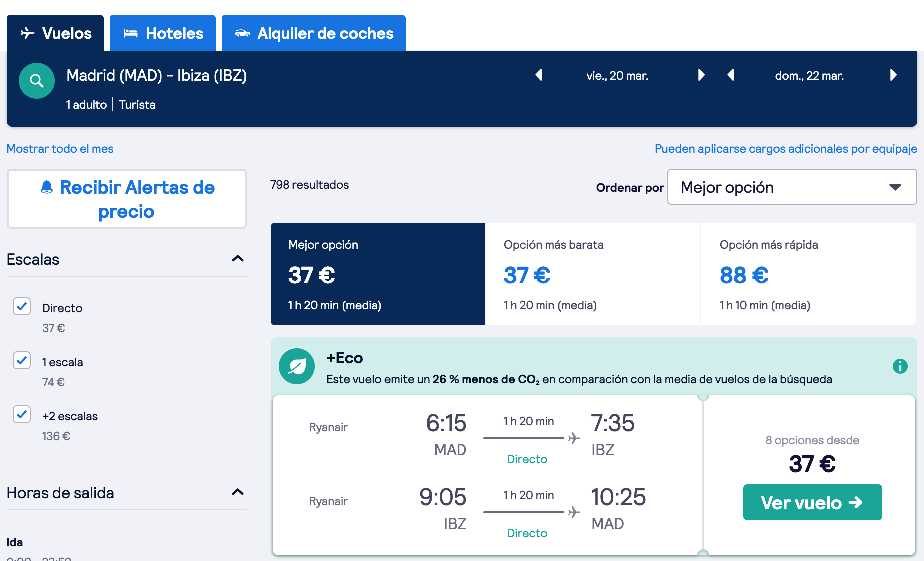Image resolution: width=924 pixels, height=561 pixels.
Task: Click the green +Eco leaf icon
Action: (x=297, y=366)
